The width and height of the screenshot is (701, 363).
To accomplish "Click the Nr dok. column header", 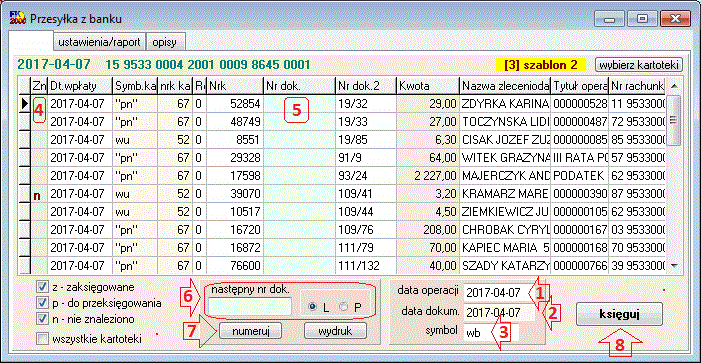I will click(299, 85).
